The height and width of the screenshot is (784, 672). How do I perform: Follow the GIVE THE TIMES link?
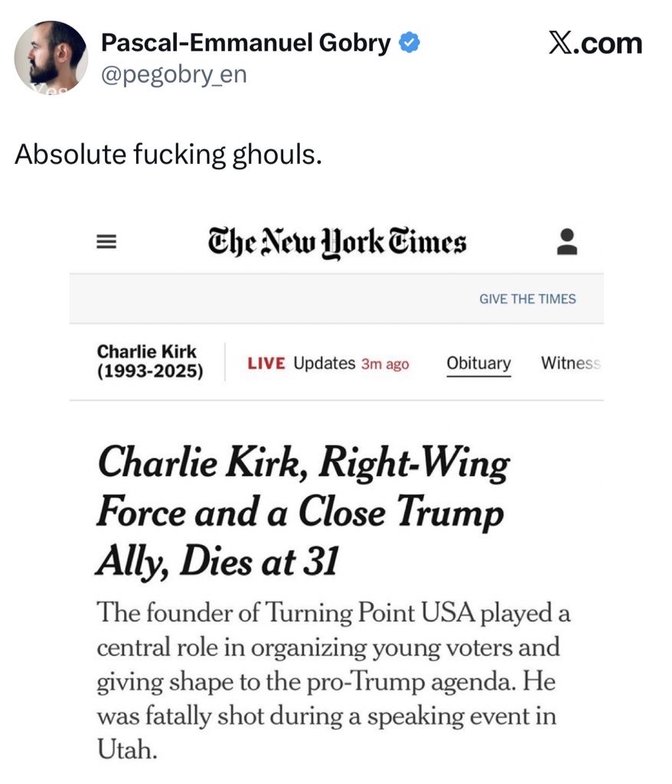tap(527, 299)
